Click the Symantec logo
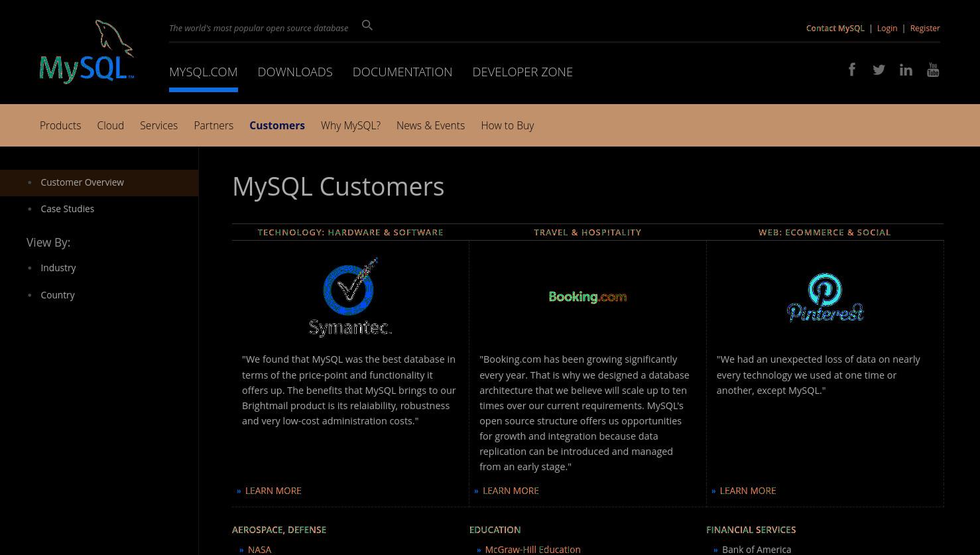The image size is (980, 555). (351, 297)
